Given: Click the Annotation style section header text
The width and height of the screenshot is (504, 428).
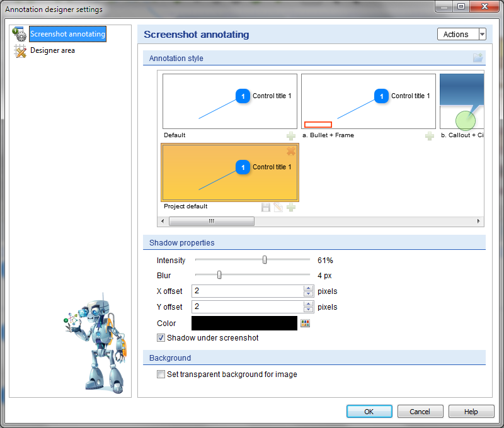Looking at the screenshot, I should point(176,59).
